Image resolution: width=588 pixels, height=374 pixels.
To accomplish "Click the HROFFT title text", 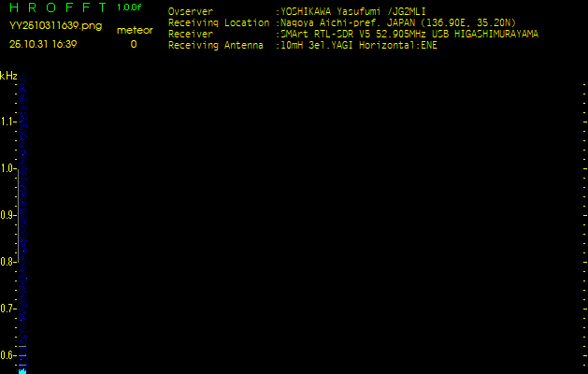I will (x=58, y=7).
